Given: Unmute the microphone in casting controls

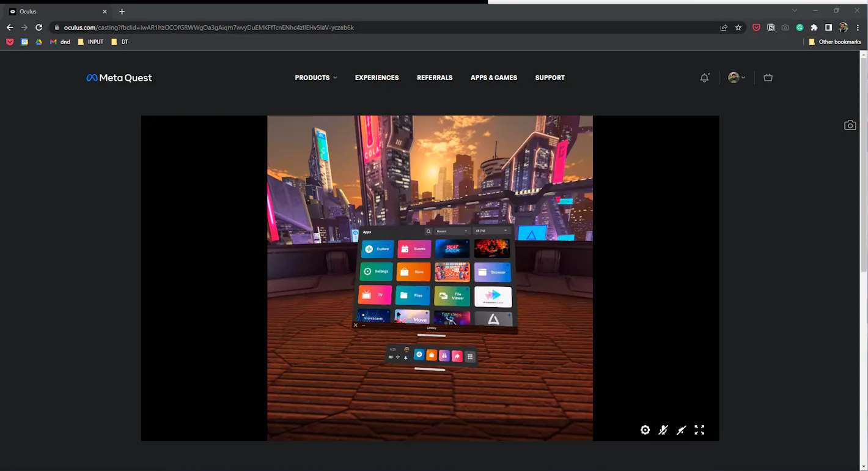Looking at the screenshot, I should tap(663, 430).
